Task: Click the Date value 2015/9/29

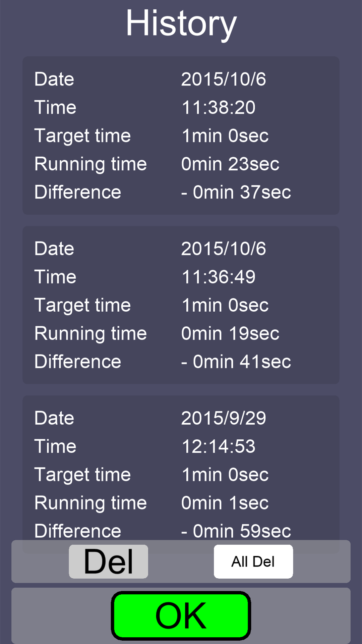Action: (x=224, y=418)
